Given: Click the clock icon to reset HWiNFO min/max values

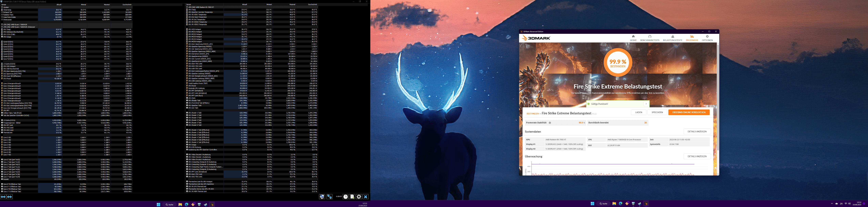Looking at the screenshot, I should coord(346,197).
